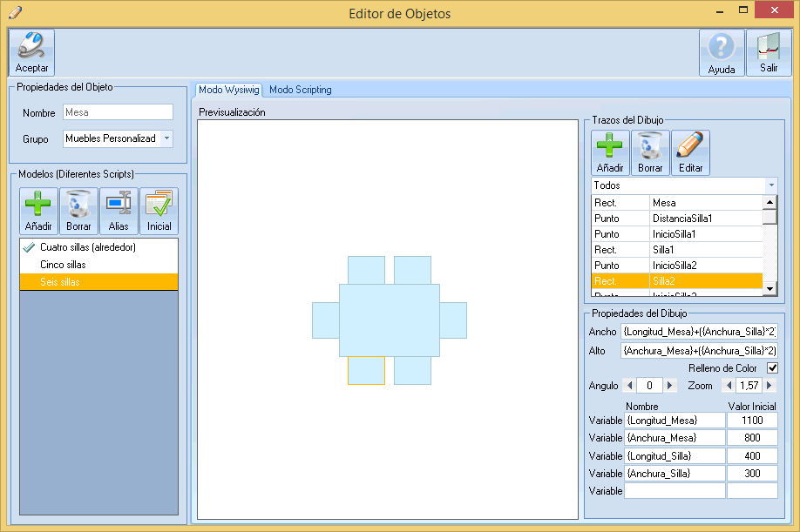Click Editar pencil icon in Trazos del Dibujo

pyautogui.click(x=690, y=152)
